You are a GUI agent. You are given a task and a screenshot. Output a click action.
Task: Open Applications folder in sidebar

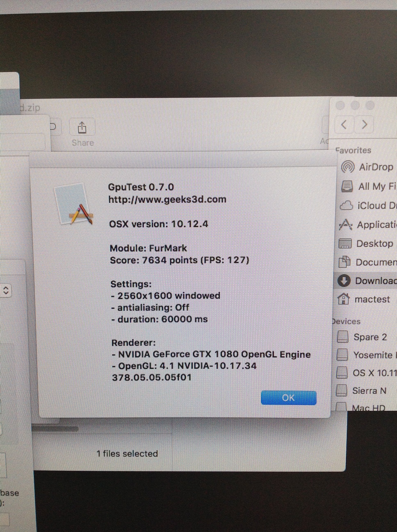click(376, 225)
